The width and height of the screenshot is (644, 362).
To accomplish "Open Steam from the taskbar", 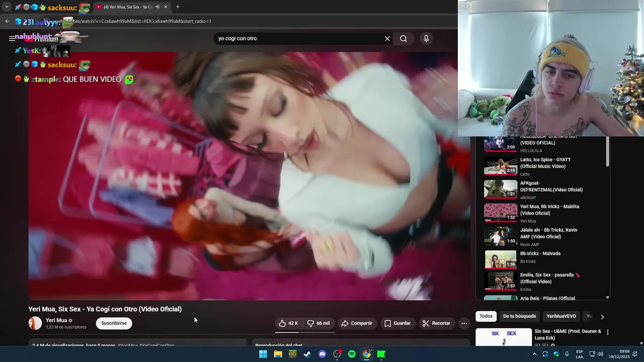I will (307, 354).
